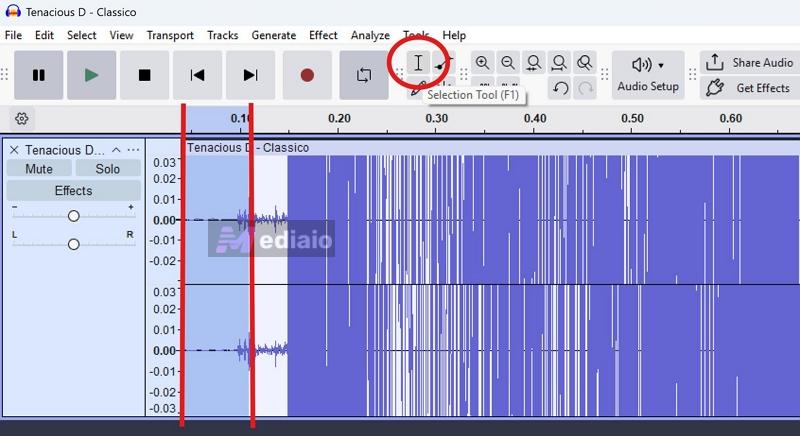800x436 pixels.
Task: Skip to start of the track
Action: (x=197, y=75)
